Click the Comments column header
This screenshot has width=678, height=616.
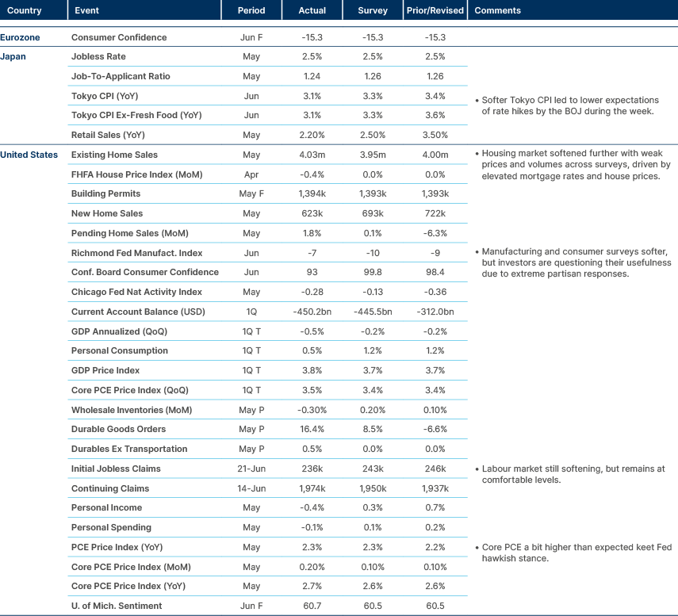pyautogui.click(x=497, y=10)
